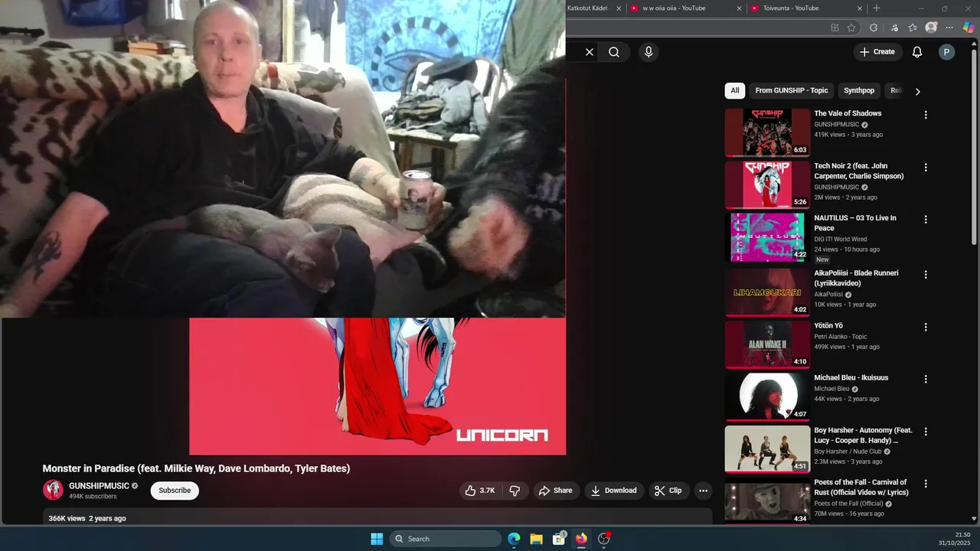Open the Yötön Yö video title
The height and width of the screenshot is (551, 980).
(828, 326)
